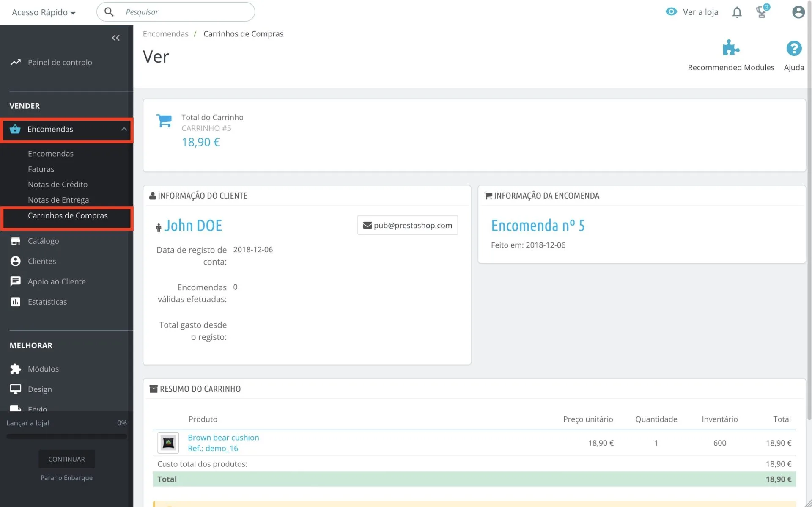Open Painel de controlo dashboard
Viewport: 812px width, 507px height.
(60, 62)
